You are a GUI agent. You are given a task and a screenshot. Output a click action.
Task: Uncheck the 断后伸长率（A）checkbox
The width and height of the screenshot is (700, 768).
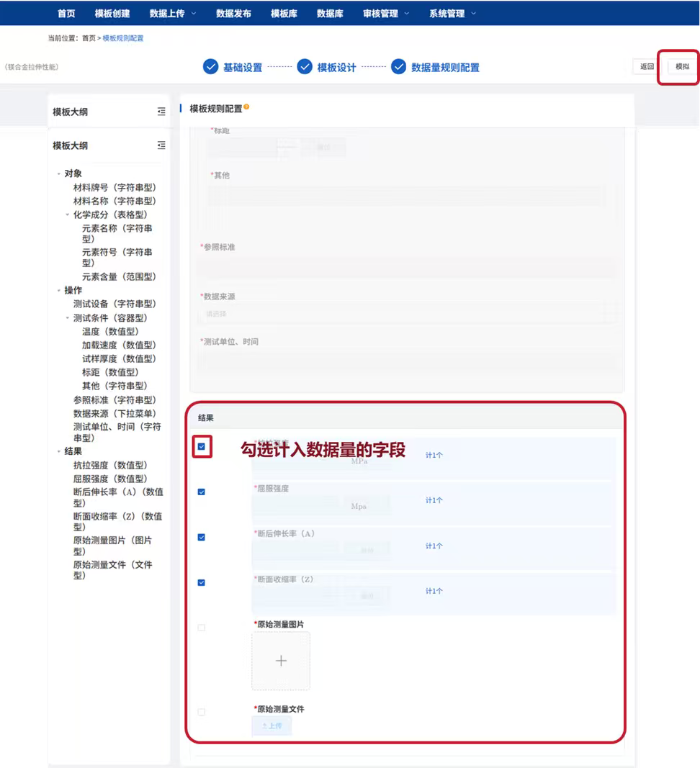[202, 537]
